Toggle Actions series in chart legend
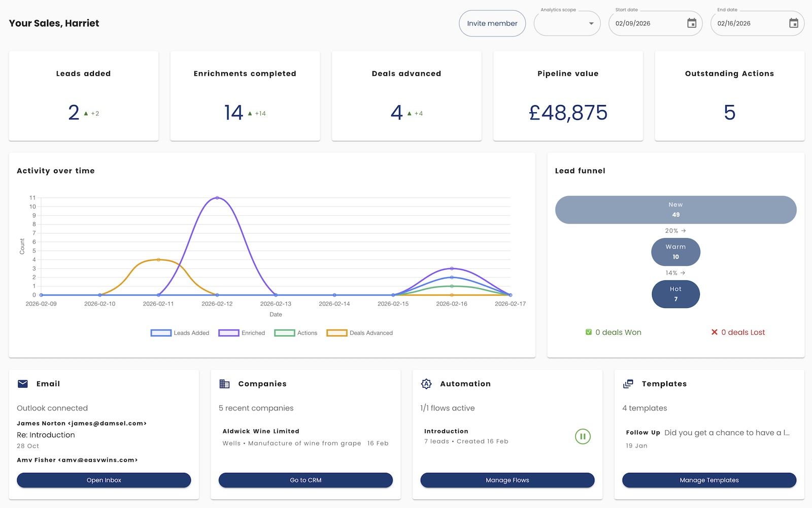812x508 pixels. 296,333
